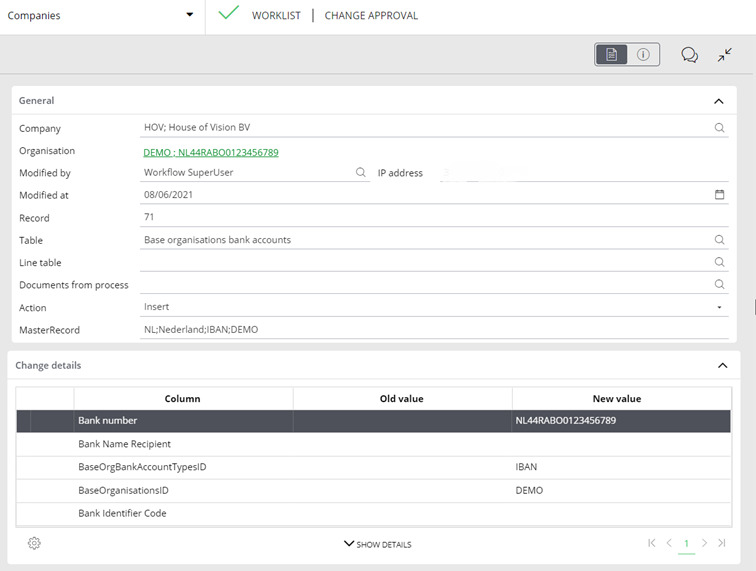This screenshot has height=571, width=756.
Task: Click the green approve checkmark icon
Action: pos(229,14)
